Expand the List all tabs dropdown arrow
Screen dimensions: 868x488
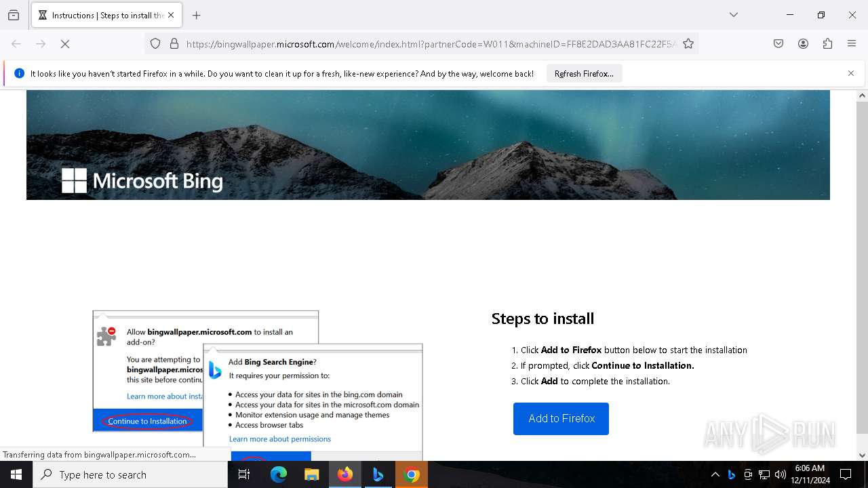click(x=734, y=15)
